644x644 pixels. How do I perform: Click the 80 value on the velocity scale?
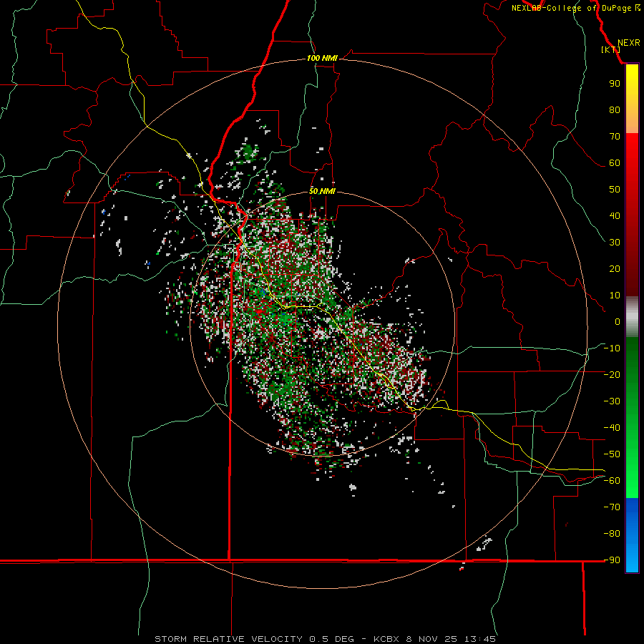[x=615, y=110]
